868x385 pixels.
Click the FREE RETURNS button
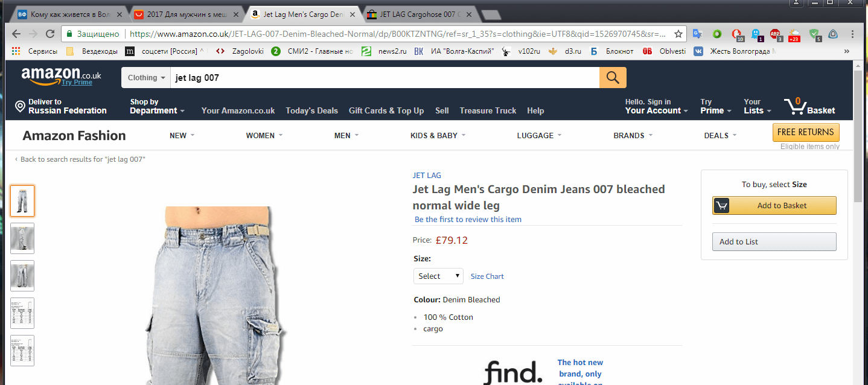[x=806, y=132]
